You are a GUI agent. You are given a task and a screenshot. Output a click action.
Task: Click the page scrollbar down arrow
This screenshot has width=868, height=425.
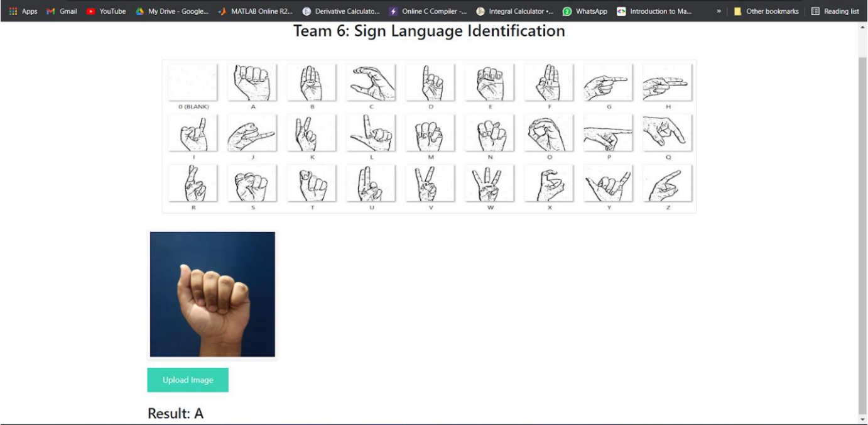pyautogui.click(x=861, y=419)
